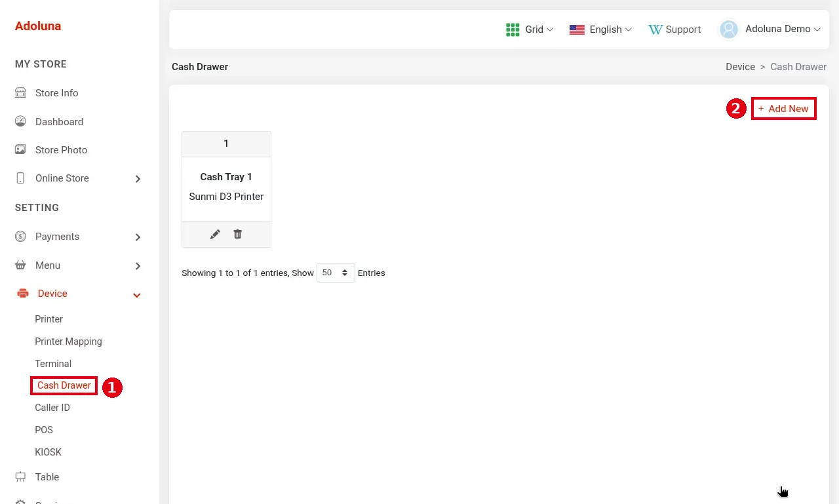Click the Online Store phone icon
The width and height of the screenshot is (839, 504).
tap(20, 178)
